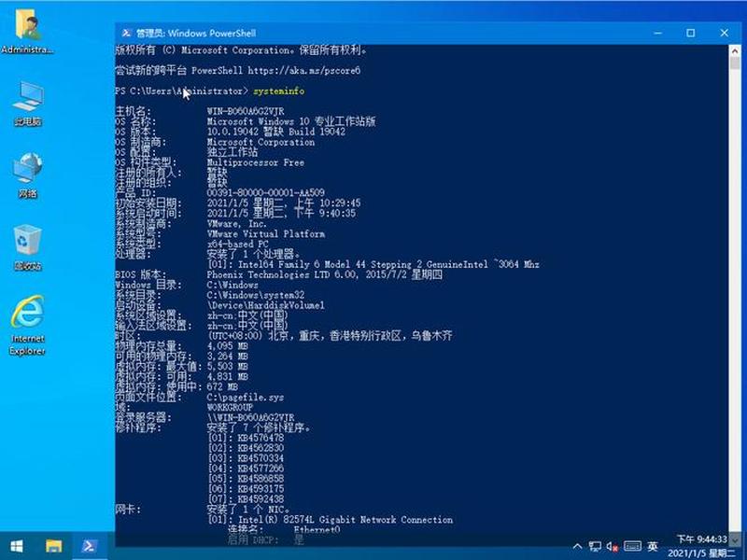This screenshot has height=560, width=747.
Task: Click product ID "00391-80000-00001-AA509"
Action: pos(266,193)
